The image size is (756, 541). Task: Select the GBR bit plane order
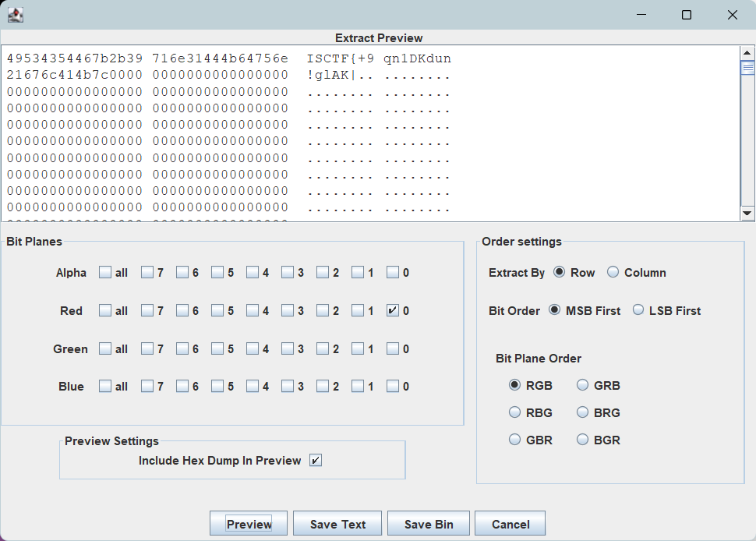pyautogui.click(x=515, y=440)
